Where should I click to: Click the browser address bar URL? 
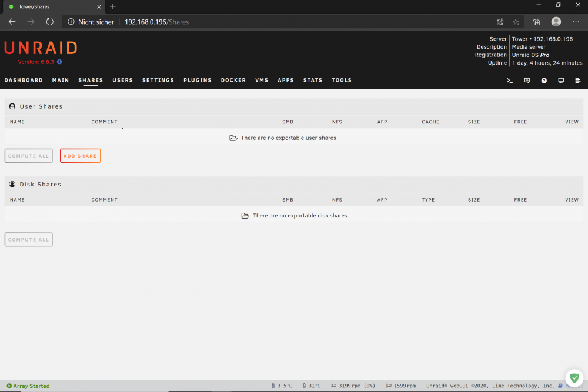click(157, 22)
